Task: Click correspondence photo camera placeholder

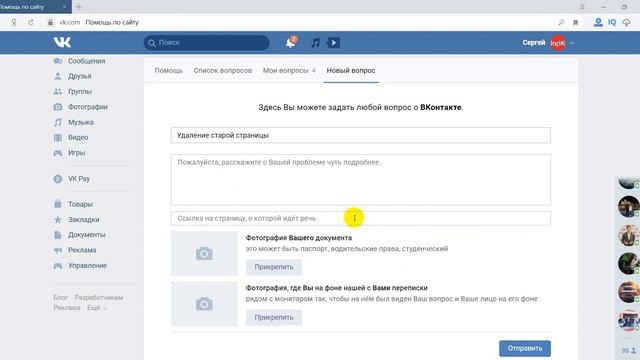Action: 204,304
